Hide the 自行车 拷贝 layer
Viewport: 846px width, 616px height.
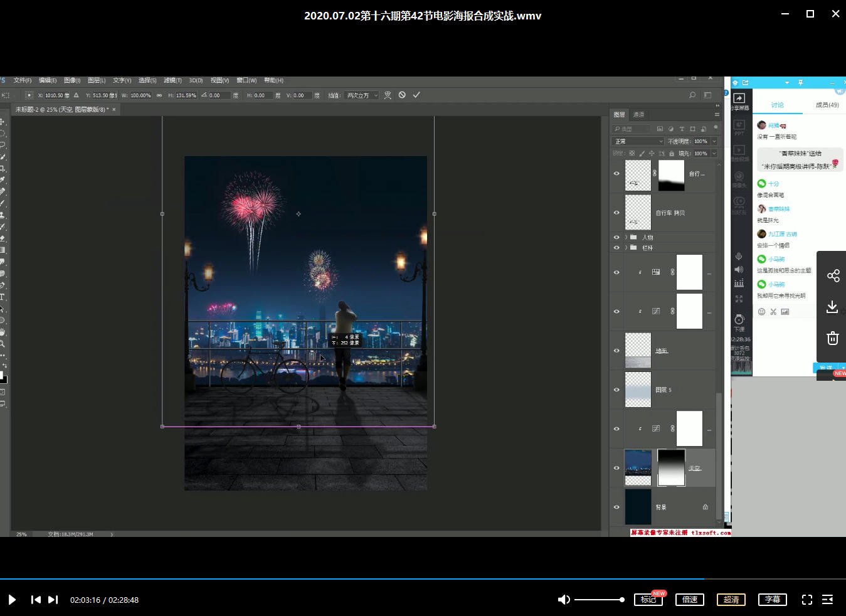[616, 213]
